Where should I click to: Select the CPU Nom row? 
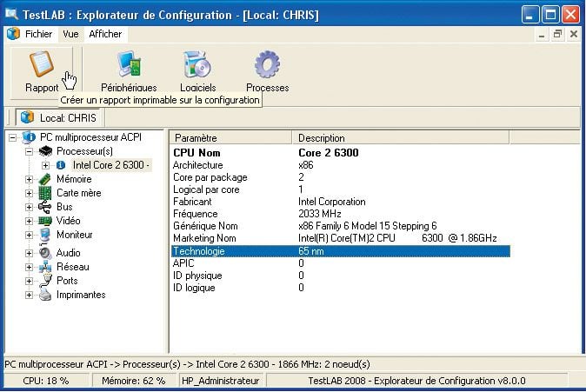pyautogui.click(x=341, y=153)
